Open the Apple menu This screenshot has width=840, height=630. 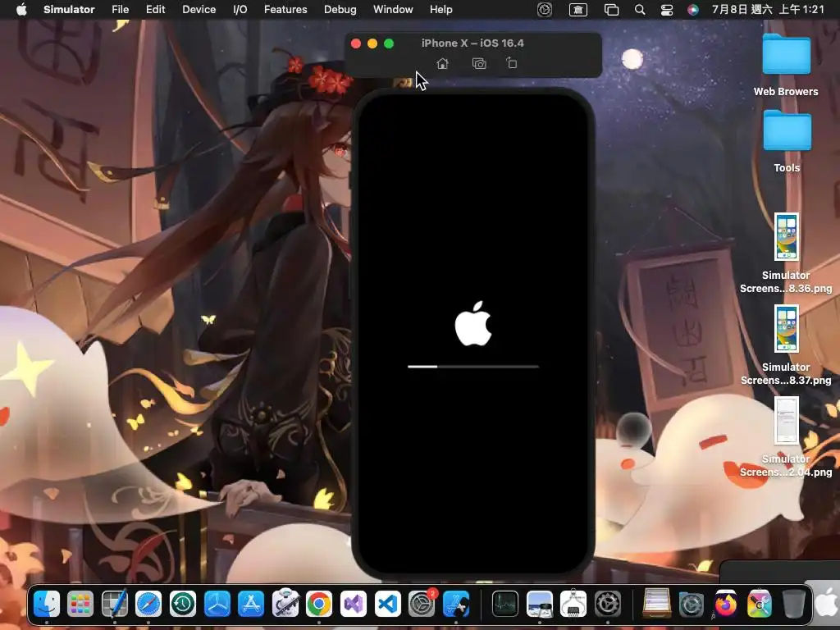click(x=21, y=9)
